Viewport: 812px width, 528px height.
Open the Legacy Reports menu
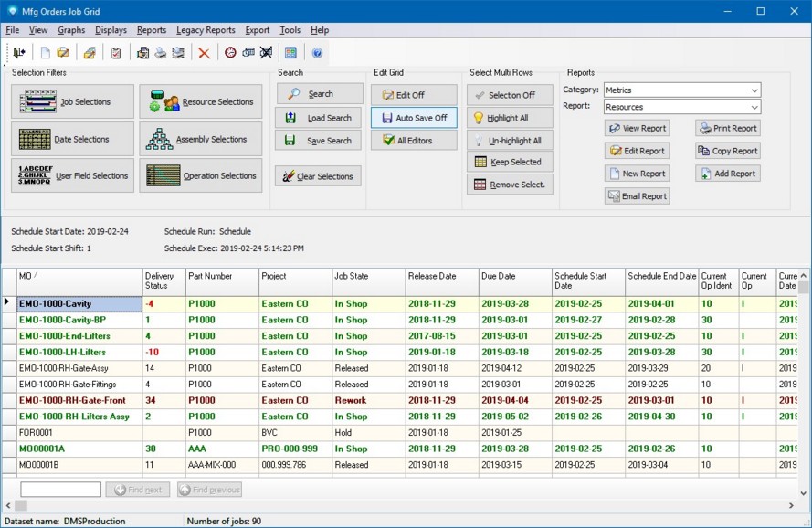[x=206, y=30]
